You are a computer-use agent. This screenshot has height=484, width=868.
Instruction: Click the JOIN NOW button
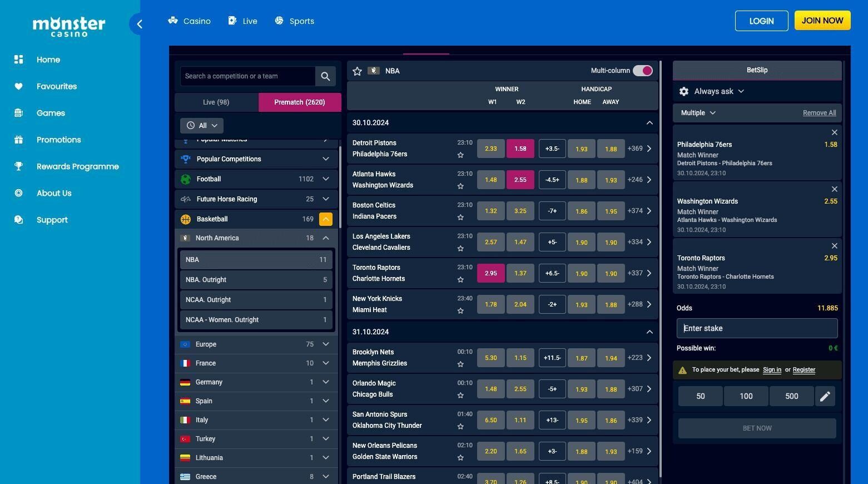(822, 21)
